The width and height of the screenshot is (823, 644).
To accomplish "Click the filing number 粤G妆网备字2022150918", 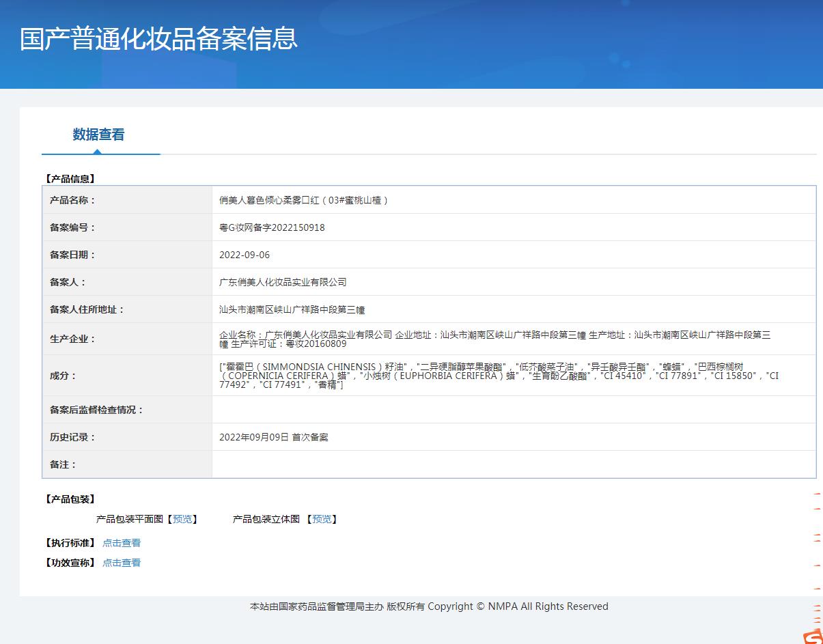I will pos(272,227).
